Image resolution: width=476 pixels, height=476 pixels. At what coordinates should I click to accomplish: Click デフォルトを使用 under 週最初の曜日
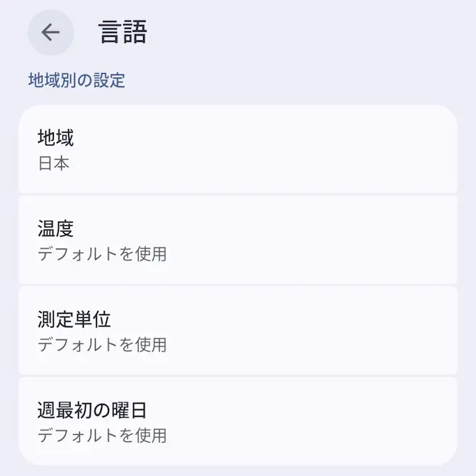coord(102,434)
